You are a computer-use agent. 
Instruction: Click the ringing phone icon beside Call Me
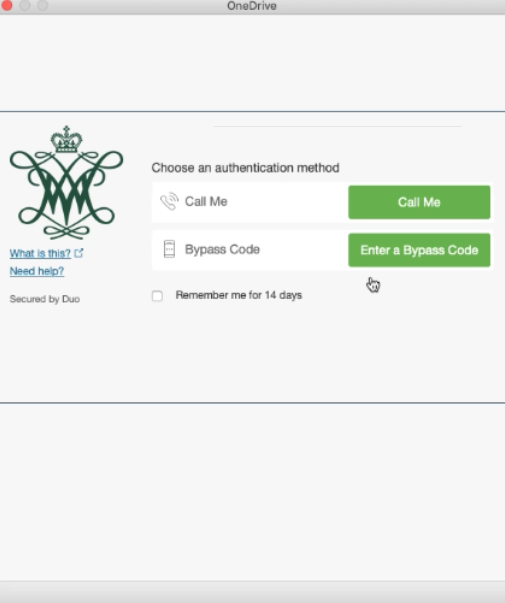[169, 202]
